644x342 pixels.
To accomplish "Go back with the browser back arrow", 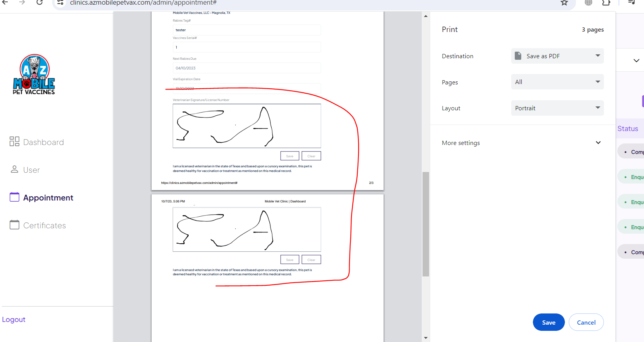I will [x=5, y=2].
